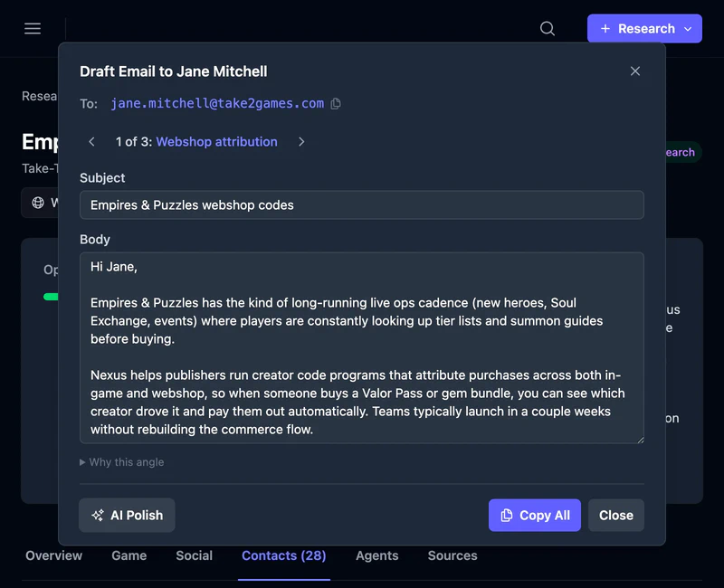Dismiss the draft with the Close button
Image resolution: width=724 pixels, height=588 pixels.
pyautogui.click(x=616, y=515)
